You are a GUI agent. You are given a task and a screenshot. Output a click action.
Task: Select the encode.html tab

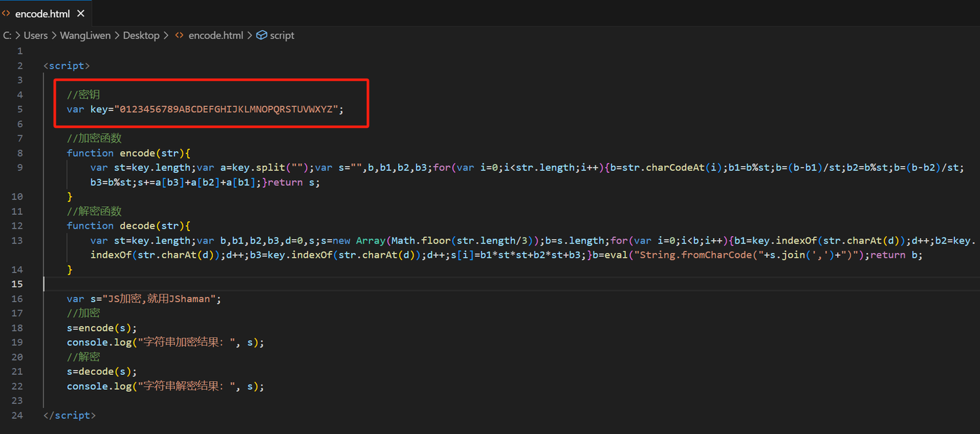[42, 14]
